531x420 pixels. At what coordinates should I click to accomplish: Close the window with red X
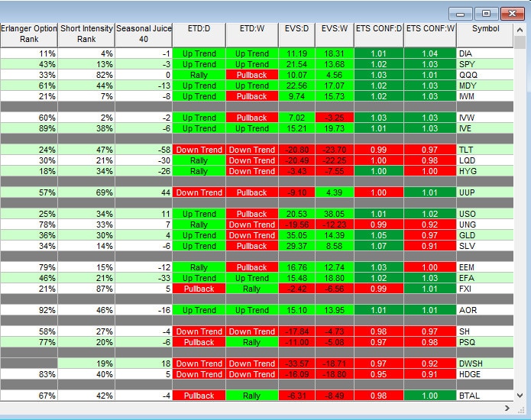click(x=513, y=14)
